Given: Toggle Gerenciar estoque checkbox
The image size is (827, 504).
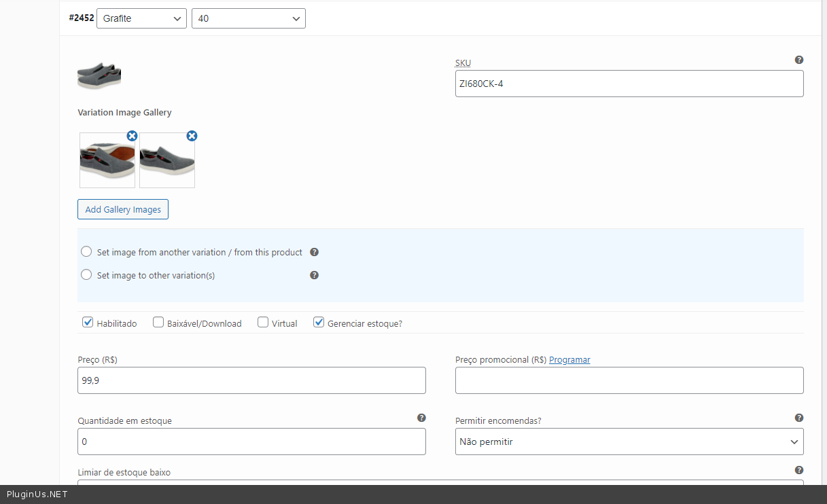Looking at the screenshot, I should [x=319, y=323].
